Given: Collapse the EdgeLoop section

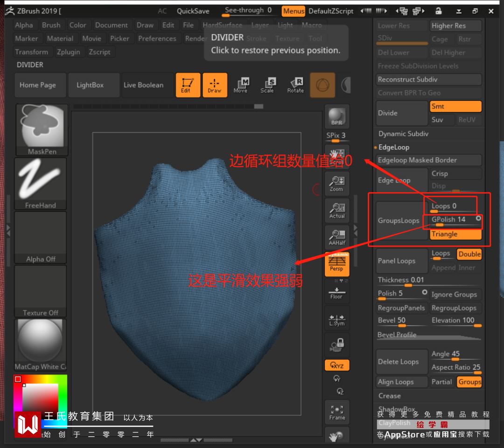Looking at the screenshot, I should click(x=394, y=147).
